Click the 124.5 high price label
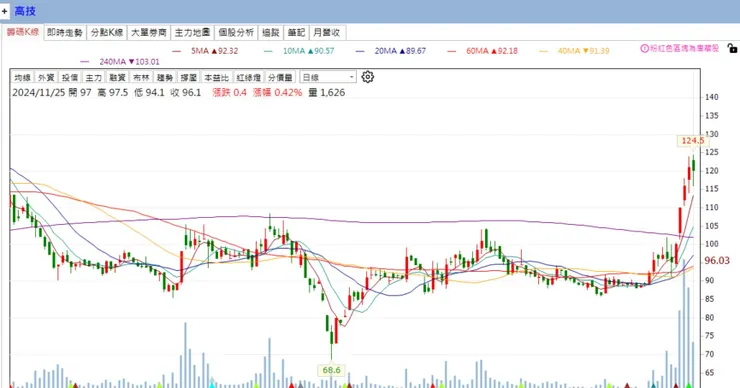Image resolution: width=740 pixels, height=388 pixels. click(692, 141)
